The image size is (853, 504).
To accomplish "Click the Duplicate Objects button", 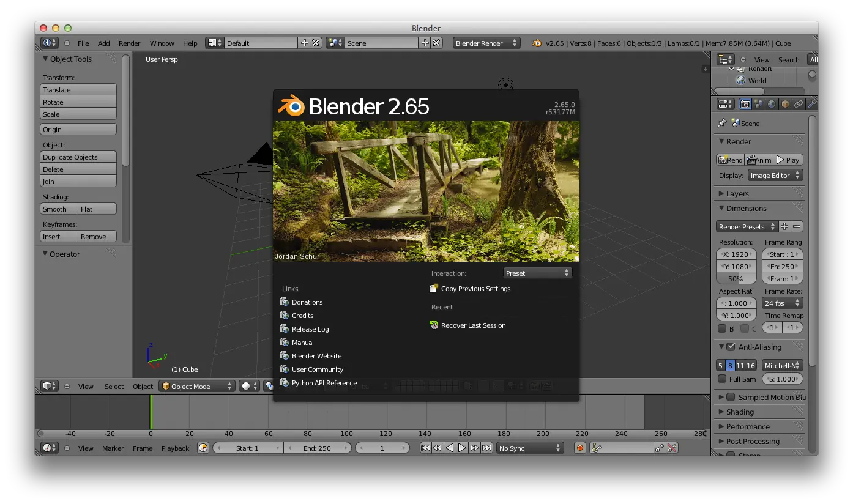I will click(78, 157).
